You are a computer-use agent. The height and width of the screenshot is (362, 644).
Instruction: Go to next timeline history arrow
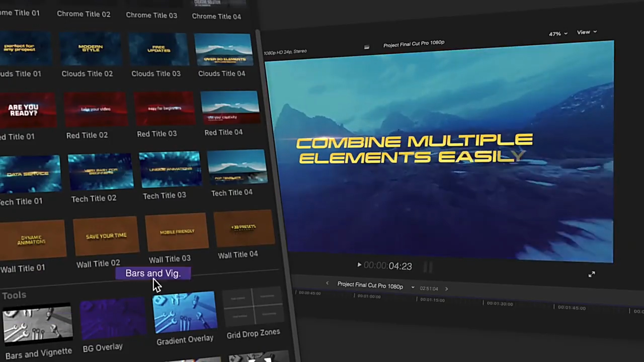446,289
